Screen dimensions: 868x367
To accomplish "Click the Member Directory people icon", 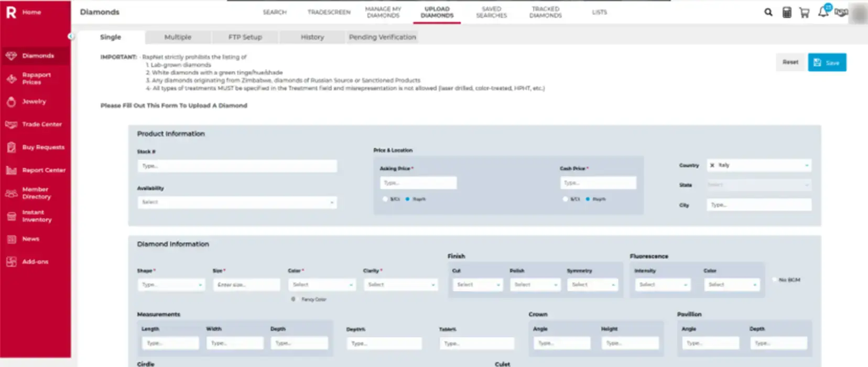I will coord(11,193).
